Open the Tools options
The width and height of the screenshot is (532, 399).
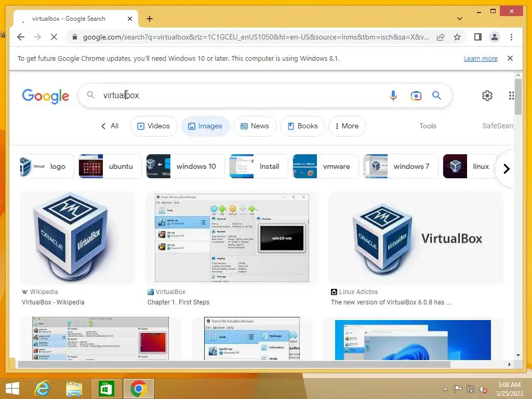428,126
